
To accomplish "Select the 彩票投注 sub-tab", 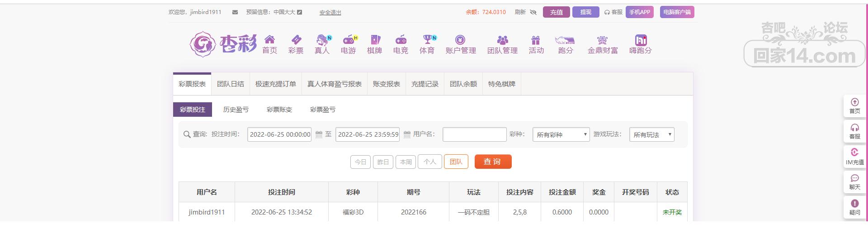I will 193,110.
